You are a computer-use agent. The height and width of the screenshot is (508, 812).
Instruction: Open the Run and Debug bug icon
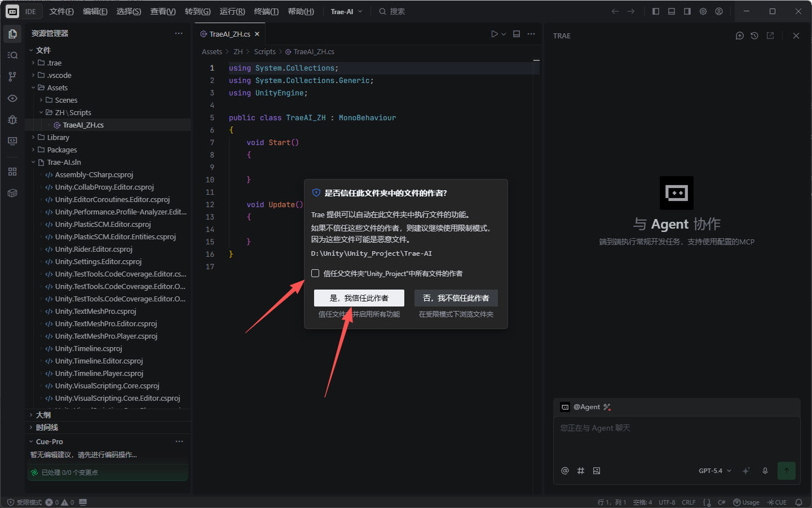pos(12,120)
